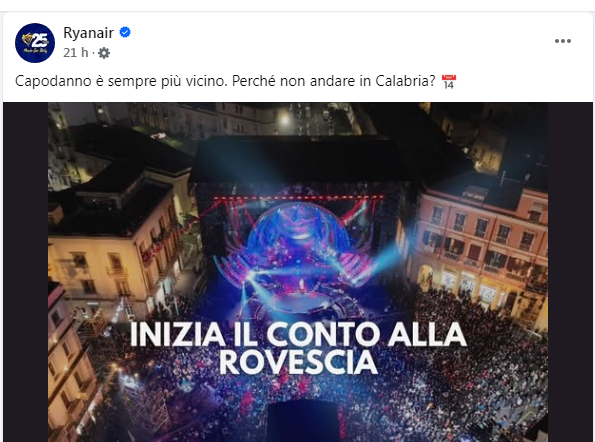Open the gear icon beside the timestamp
The width and height of the screenshot is (595, 442).
point(104,53)
